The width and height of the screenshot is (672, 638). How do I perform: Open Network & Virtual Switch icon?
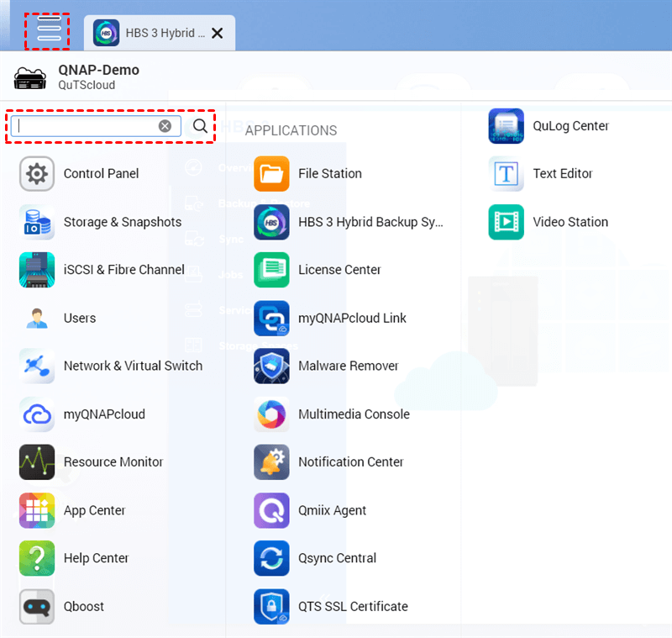click(x=37, y=366)
